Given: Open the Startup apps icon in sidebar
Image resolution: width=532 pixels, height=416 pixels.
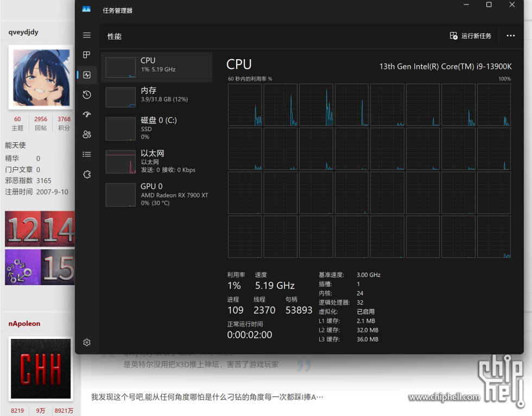Looking at the screenshot, I should 87,115.
